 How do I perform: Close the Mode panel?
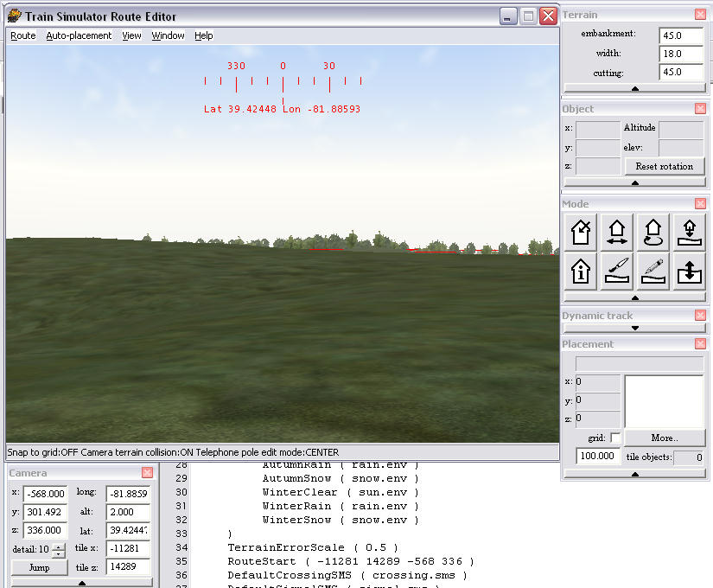(x=700, y=203)
